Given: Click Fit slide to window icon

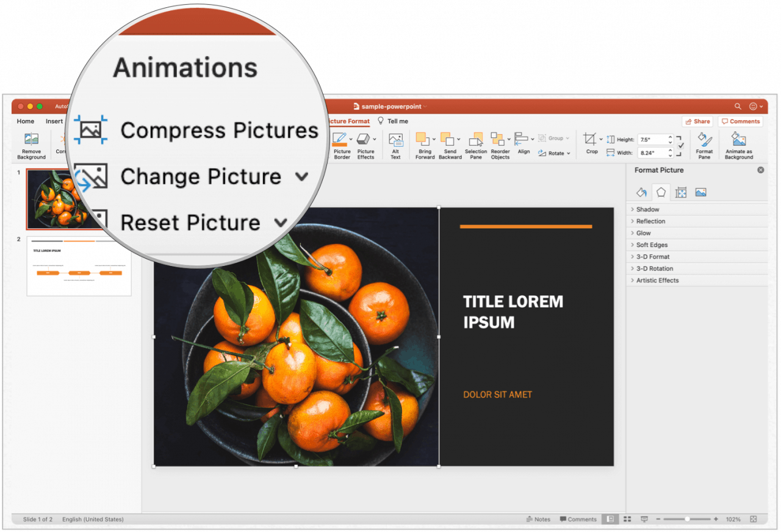Looking at the screenshot, I should tap(754, 519).
